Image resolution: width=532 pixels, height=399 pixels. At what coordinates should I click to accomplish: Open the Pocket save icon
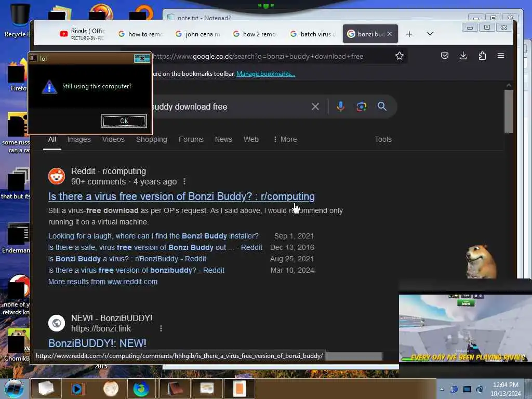[445, 56]
